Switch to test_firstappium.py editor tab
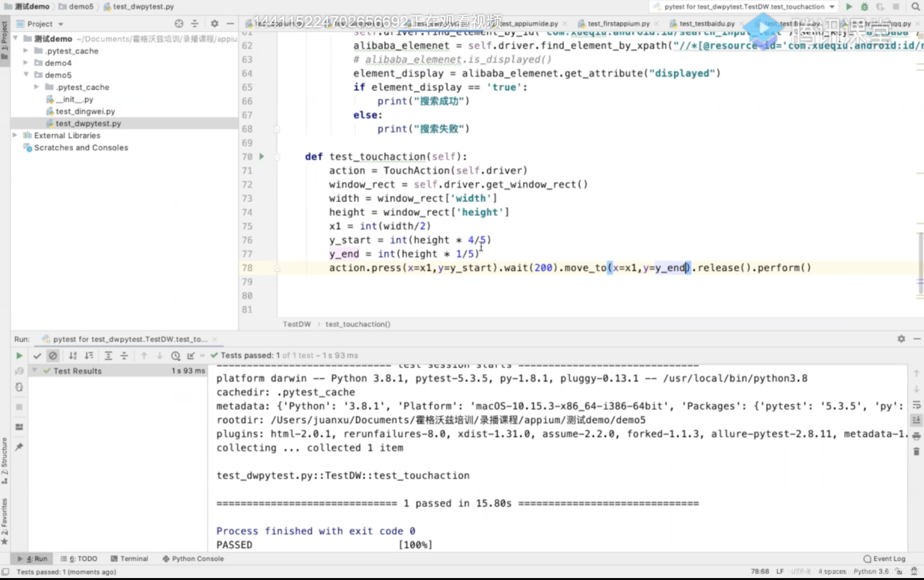 coord(618,23)
